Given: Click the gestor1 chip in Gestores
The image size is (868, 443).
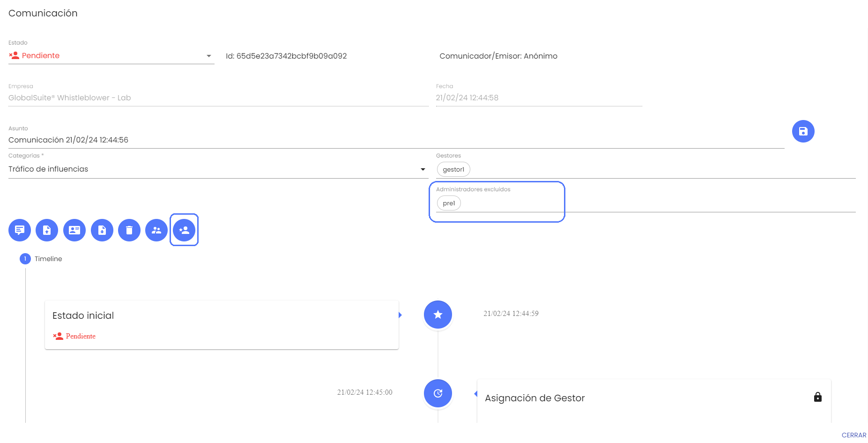Looking at the screenshot, I should pyautogui.click(x=453, y=169).
